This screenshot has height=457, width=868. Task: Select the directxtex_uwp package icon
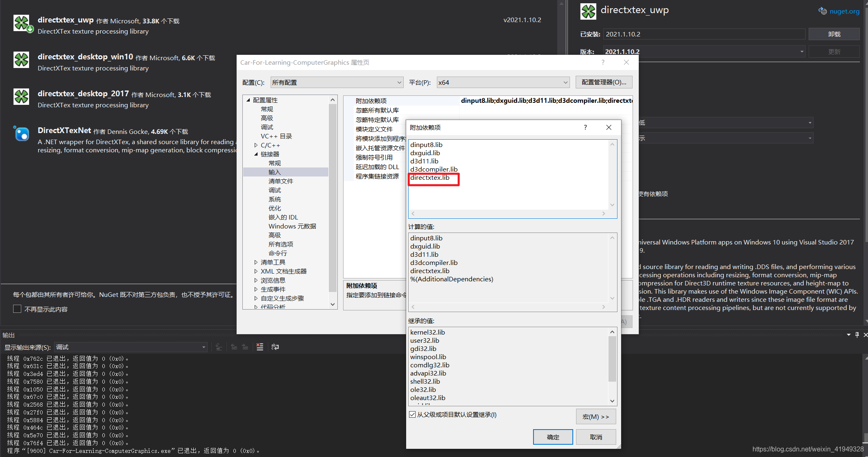[22, 23]
